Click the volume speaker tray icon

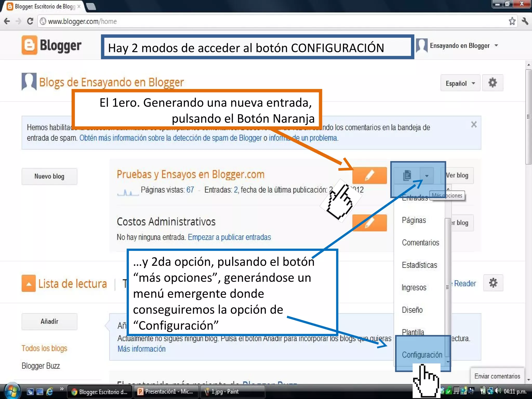[498, 391]
